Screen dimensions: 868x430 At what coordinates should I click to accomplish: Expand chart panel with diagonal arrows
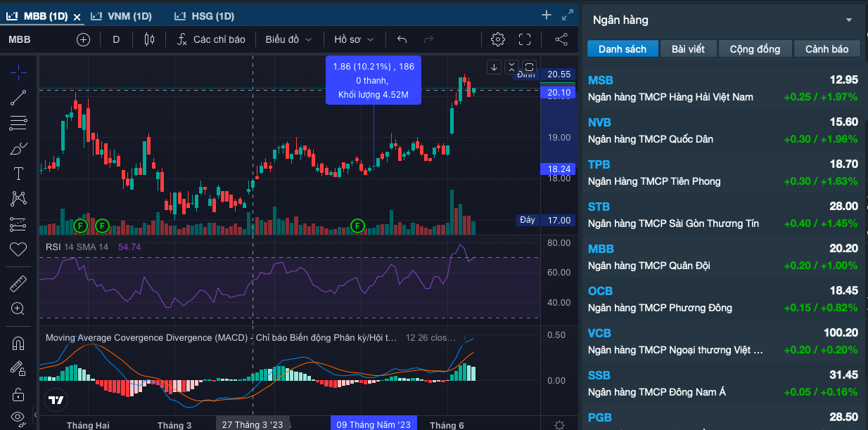(x=568, y=15)
